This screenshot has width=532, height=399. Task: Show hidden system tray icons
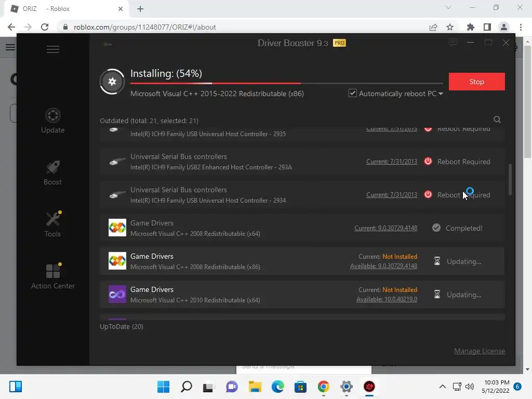[443, 387]
